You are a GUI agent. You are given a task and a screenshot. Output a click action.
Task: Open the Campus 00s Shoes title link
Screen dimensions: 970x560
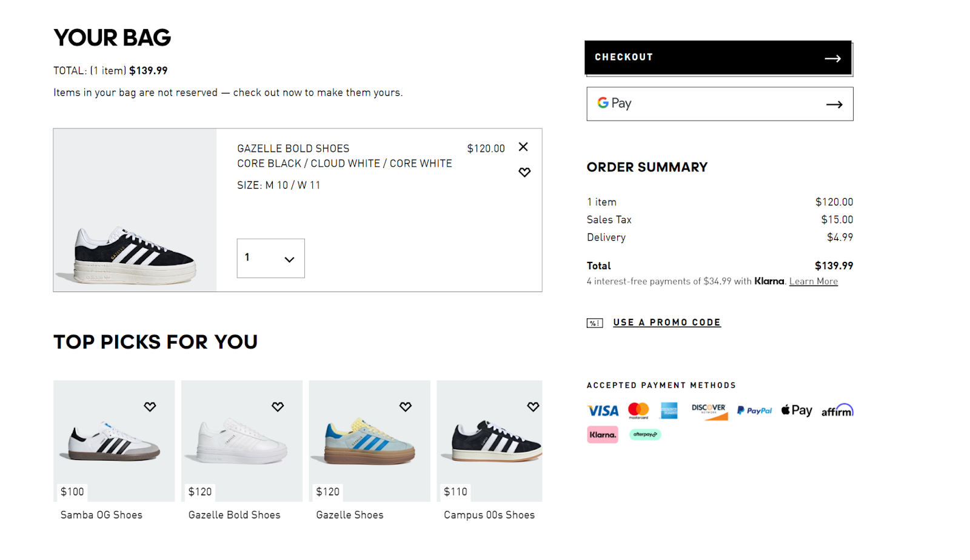pyautogui.click(x=489, y=515)
